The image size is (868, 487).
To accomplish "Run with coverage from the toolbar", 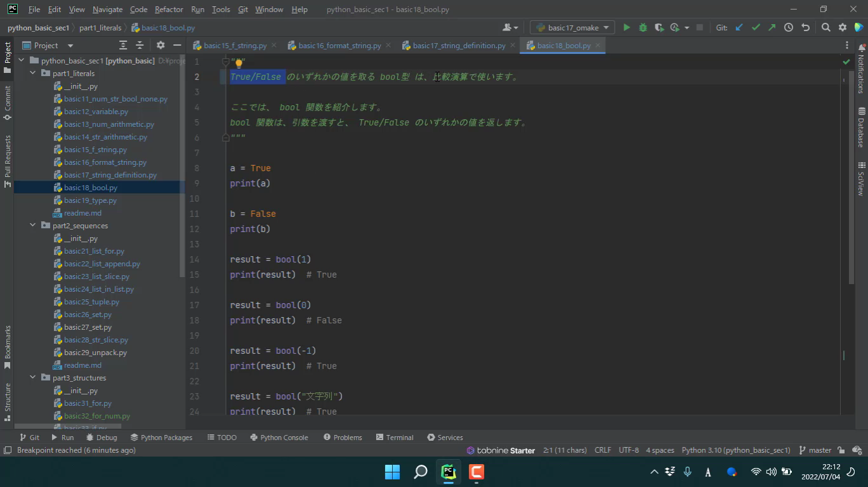I will tap(659, 27).
